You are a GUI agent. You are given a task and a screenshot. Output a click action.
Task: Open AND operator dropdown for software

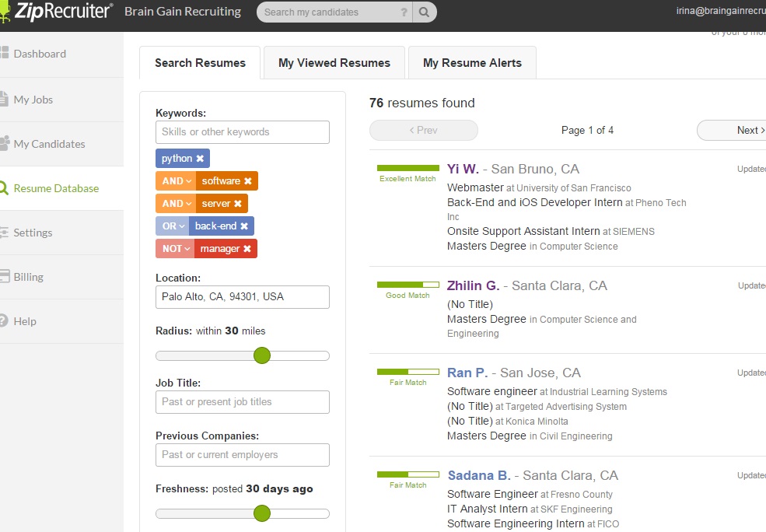pos(176,181)
